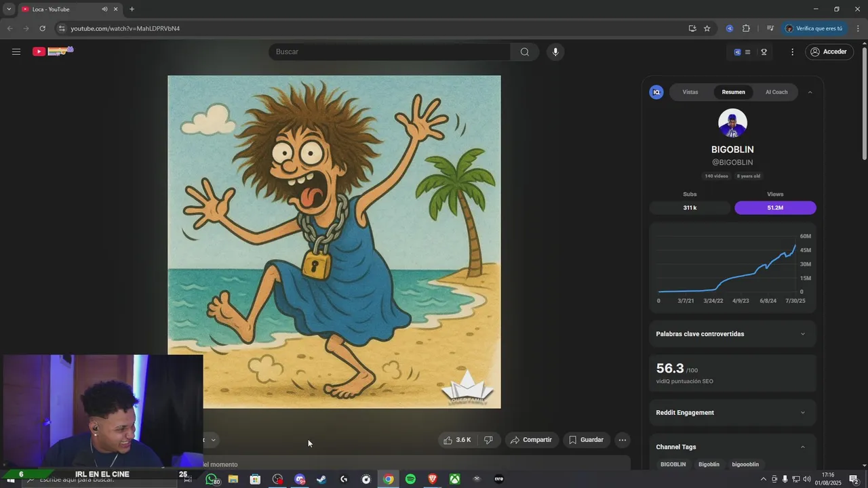
Task: Click the vidIQ logo in the side panel
Action: [656, 92]
